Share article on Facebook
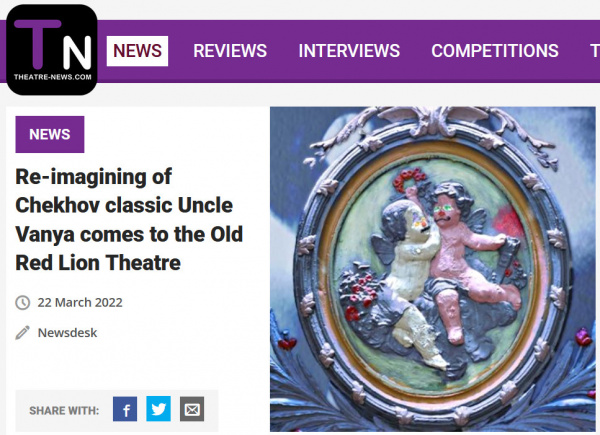Screen dimensions: 600x435 (x=125, y=409)
